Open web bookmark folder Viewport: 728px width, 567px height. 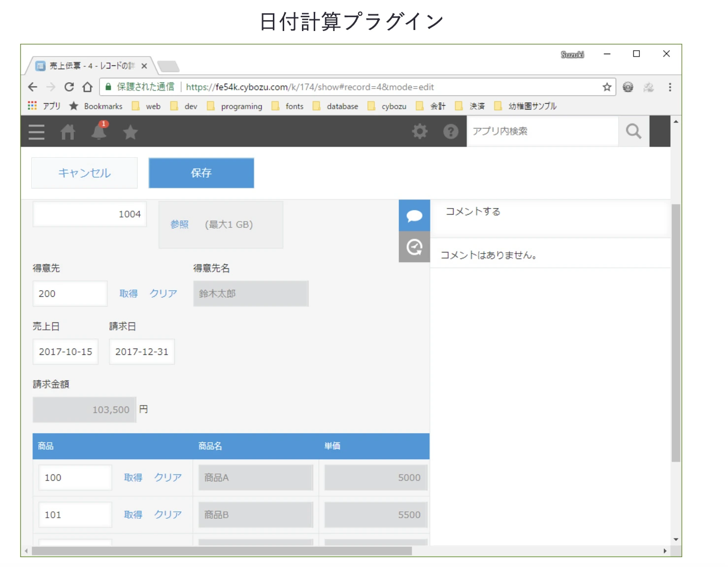coord(146,106)
